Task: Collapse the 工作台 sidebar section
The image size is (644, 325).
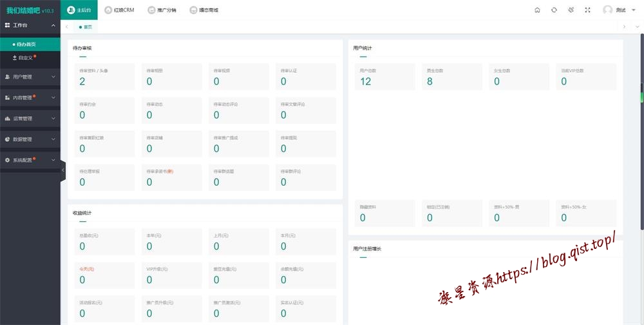Action: click(53, 25)
